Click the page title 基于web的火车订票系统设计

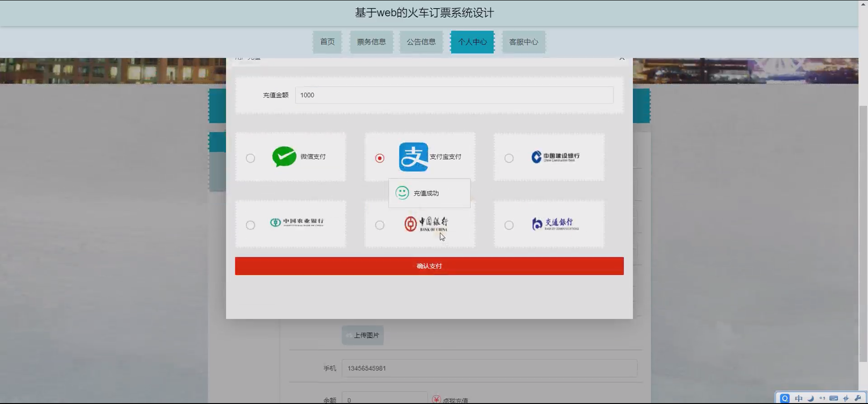tap(424, 13)
